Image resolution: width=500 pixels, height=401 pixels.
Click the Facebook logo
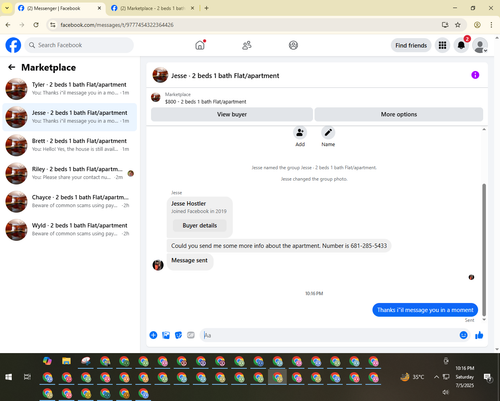[x=13, y=45]
